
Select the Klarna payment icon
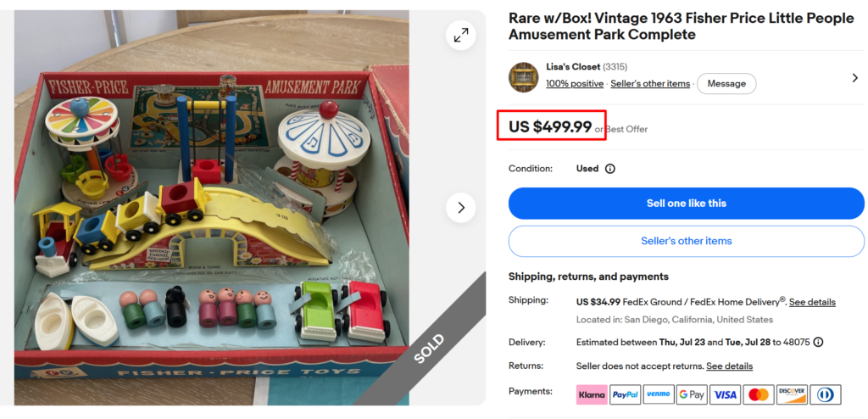591,394
